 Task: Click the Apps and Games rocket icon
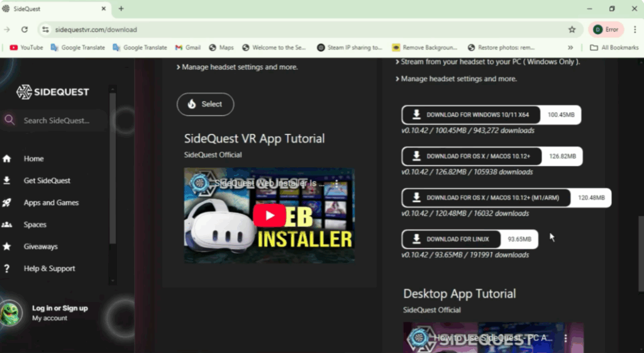[x=7, y=203]
